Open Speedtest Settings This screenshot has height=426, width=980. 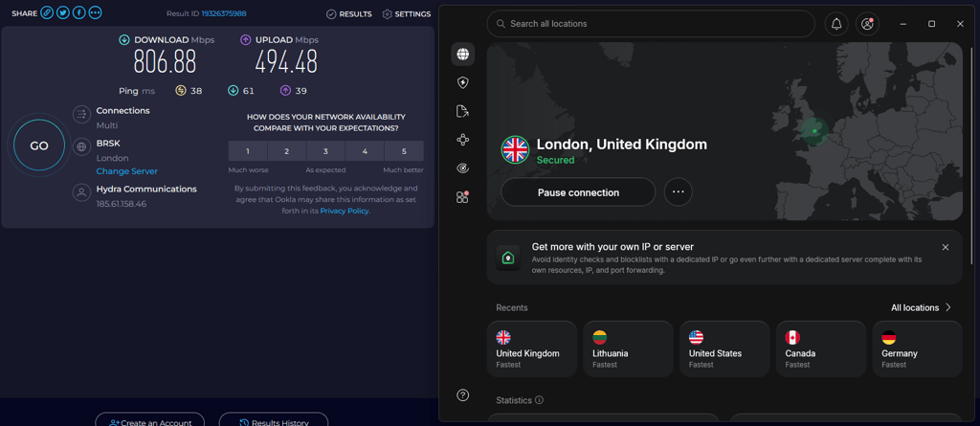pyautogui.click(x=406, y=13)
